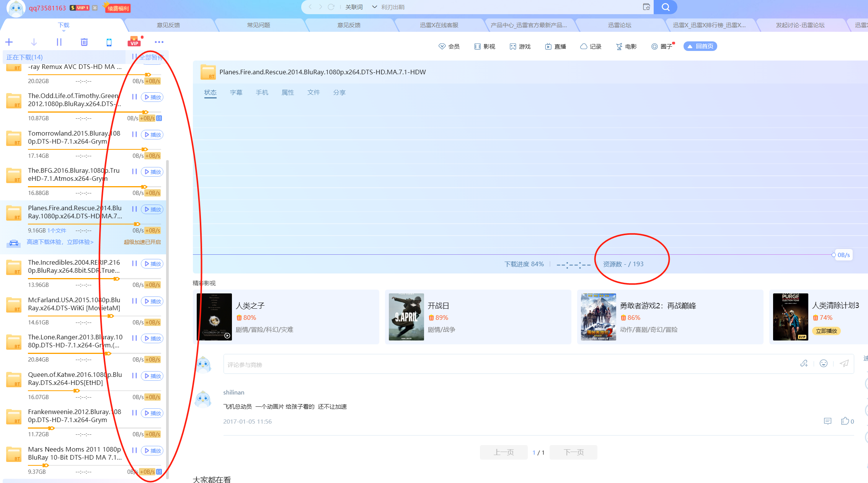Delete the selected download task
The image size is (868, 483).
[84, 42]
